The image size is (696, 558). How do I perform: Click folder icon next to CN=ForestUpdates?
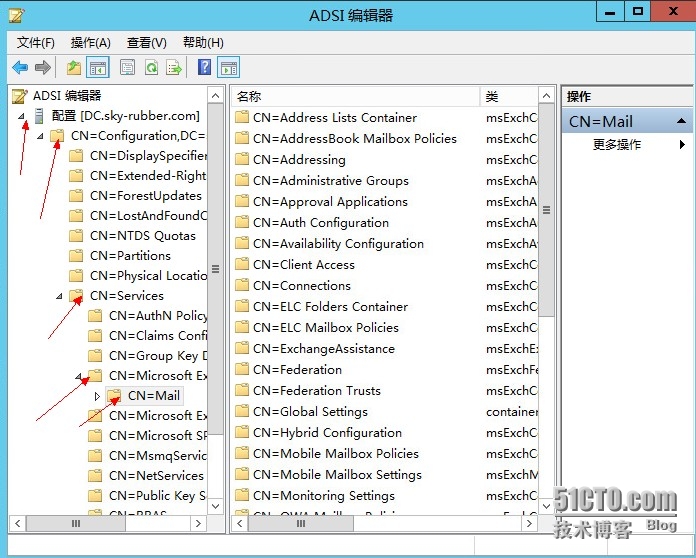pyautogui.click(x=76, y=196)
